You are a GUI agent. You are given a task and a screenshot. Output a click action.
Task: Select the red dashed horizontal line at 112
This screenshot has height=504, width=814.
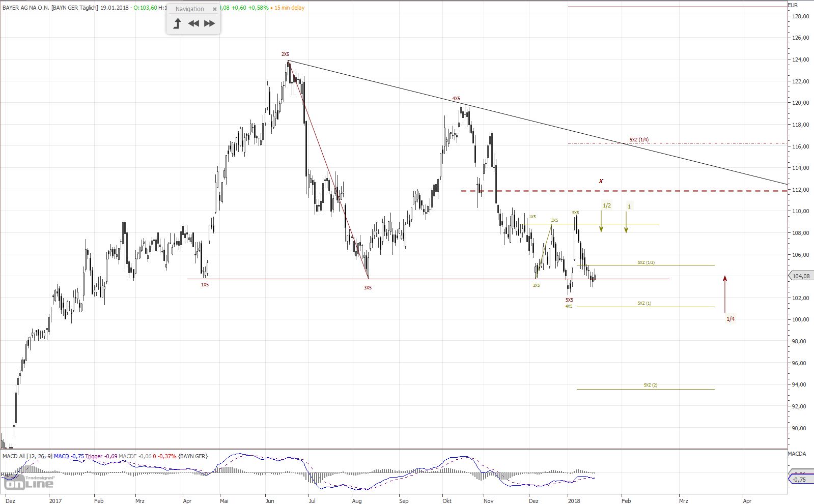[x=662, y=191]
